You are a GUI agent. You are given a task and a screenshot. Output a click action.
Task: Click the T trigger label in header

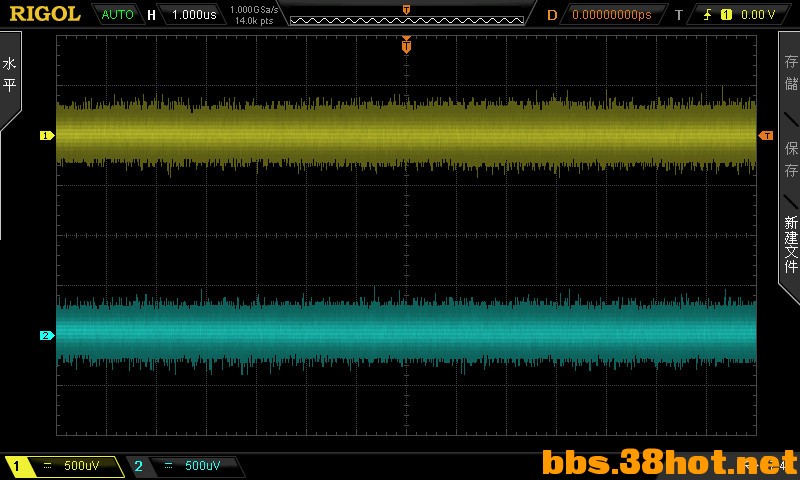(x=679, y=15)
